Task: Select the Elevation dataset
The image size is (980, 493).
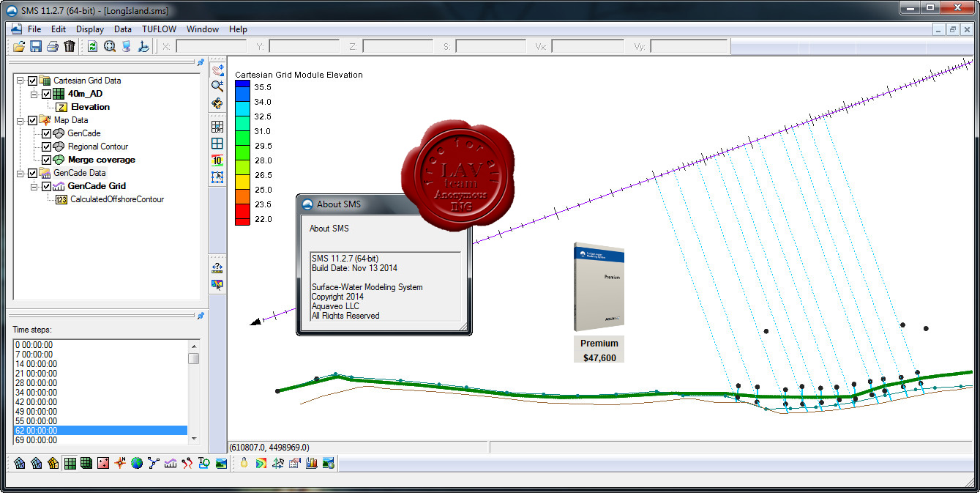Action: pyautogui.click(x=90, y=107)
